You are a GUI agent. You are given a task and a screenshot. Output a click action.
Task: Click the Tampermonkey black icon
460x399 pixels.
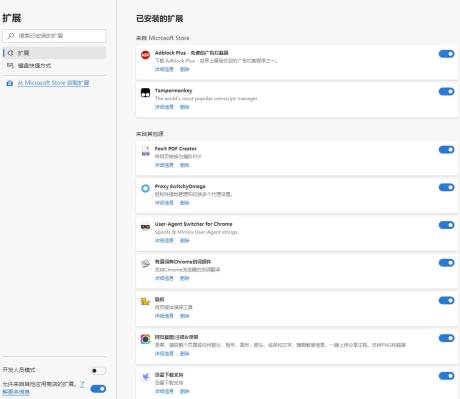click(x=145, y=93)
